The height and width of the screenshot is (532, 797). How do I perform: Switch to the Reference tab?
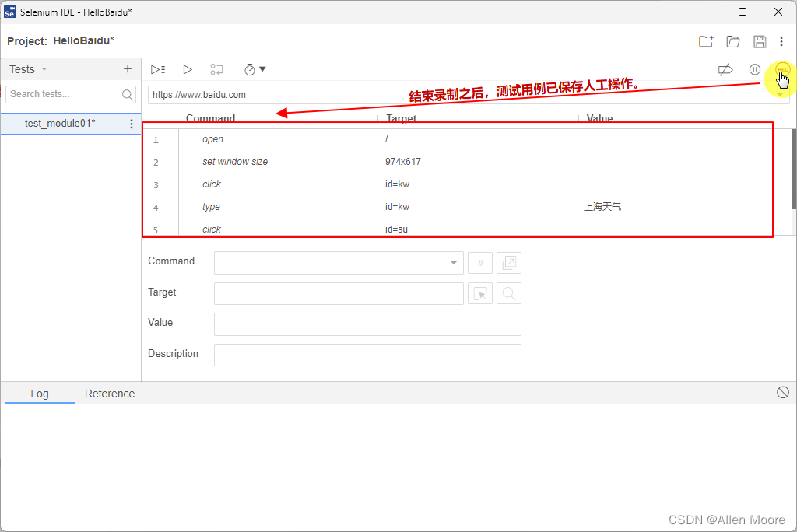(x=110, y=394)
